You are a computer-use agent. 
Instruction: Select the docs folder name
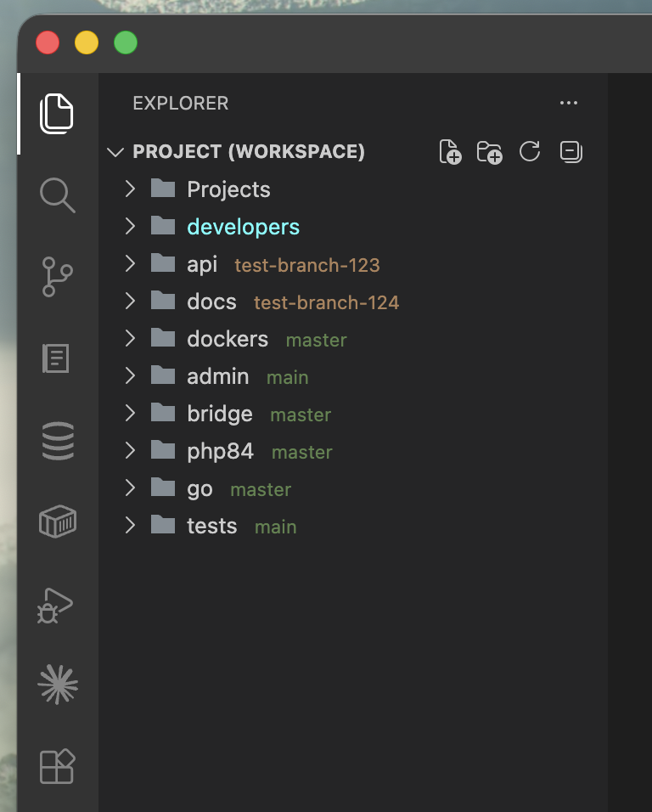click(x=211, y=302)
